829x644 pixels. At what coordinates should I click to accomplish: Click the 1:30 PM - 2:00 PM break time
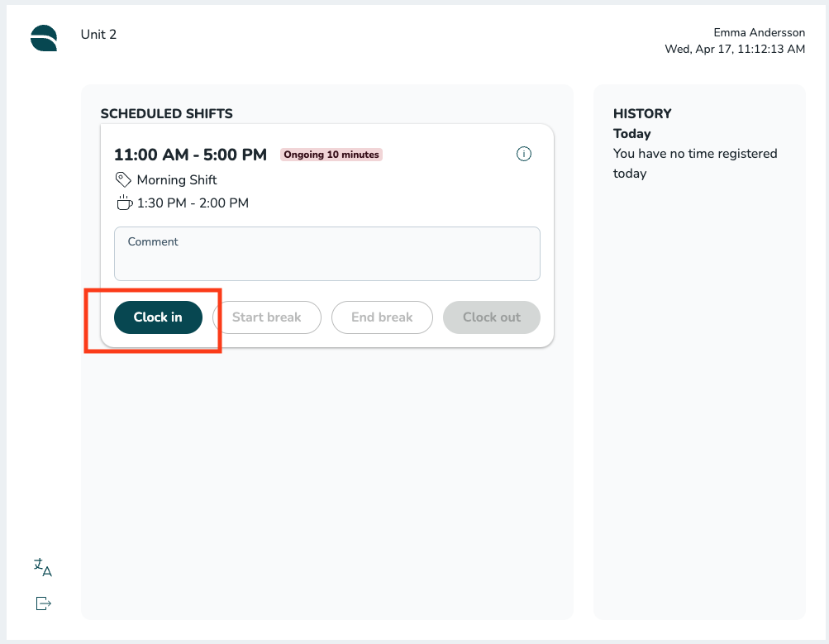(193, 203)
